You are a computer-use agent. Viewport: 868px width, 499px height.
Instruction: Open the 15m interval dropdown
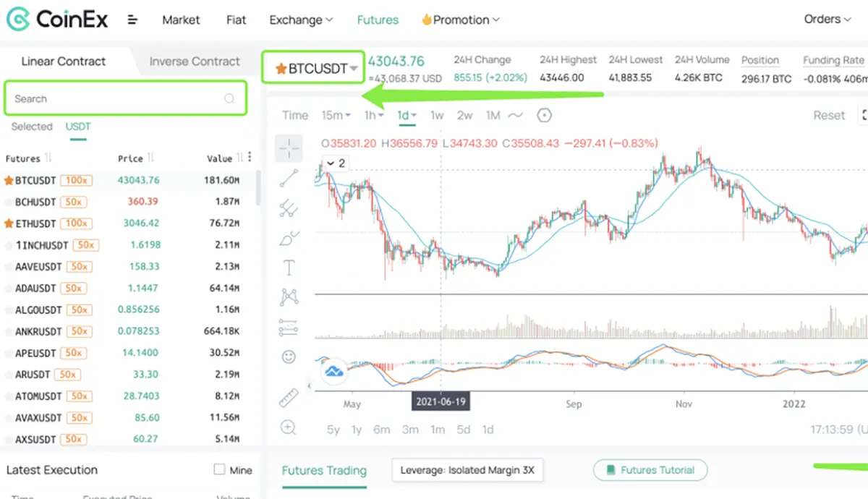(336, 115)
